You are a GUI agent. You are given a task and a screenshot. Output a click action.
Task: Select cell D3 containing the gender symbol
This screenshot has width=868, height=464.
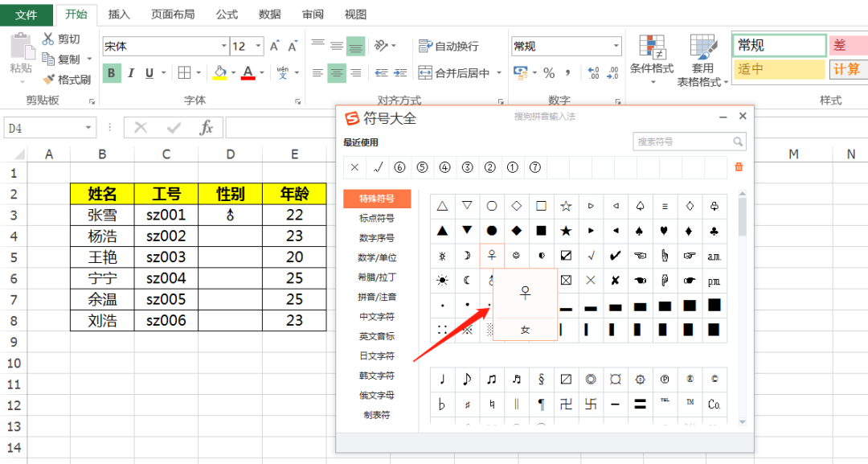tap(231, 215)
